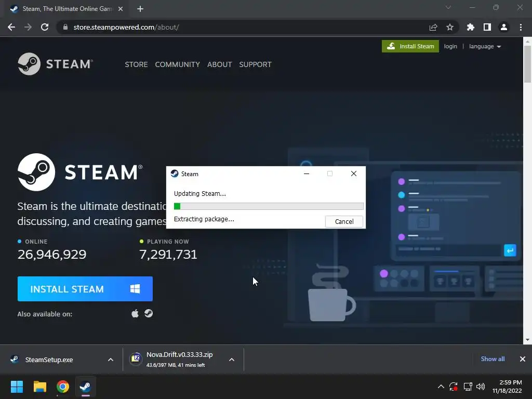532x399 pixels.
Task: Close the downloads bar
Action: pos(523,359)
